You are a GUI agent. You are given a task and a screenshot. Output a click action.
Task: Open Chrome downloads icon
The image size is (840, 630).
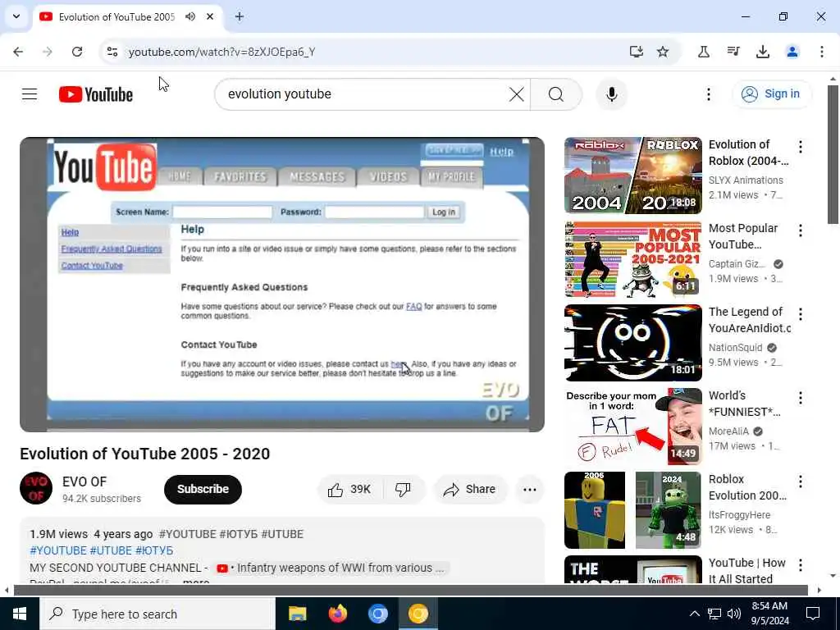762,52
